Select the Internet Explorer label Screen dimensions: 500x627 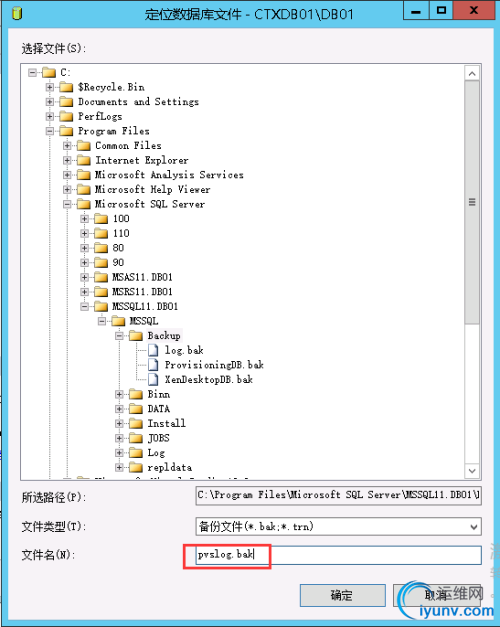coord(142,160)
